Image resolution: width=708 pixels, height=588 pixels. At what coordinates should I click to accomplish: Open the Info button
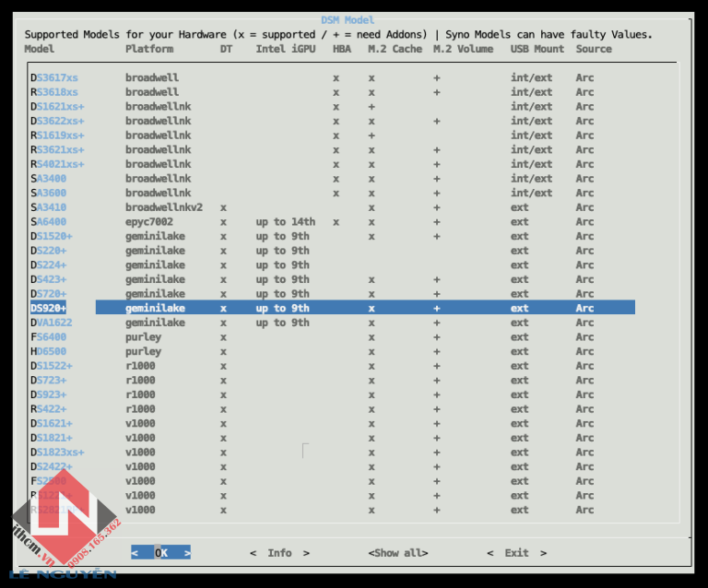click(x=279, y=553)
